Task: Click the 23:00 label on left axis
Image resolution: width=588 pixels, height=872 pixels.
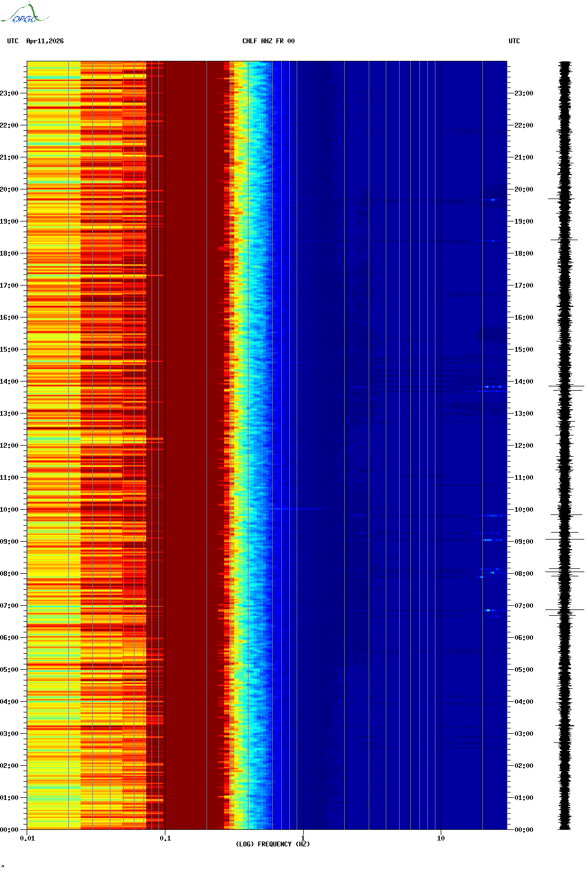Action: pyautogui.click(x=10, y=93)
